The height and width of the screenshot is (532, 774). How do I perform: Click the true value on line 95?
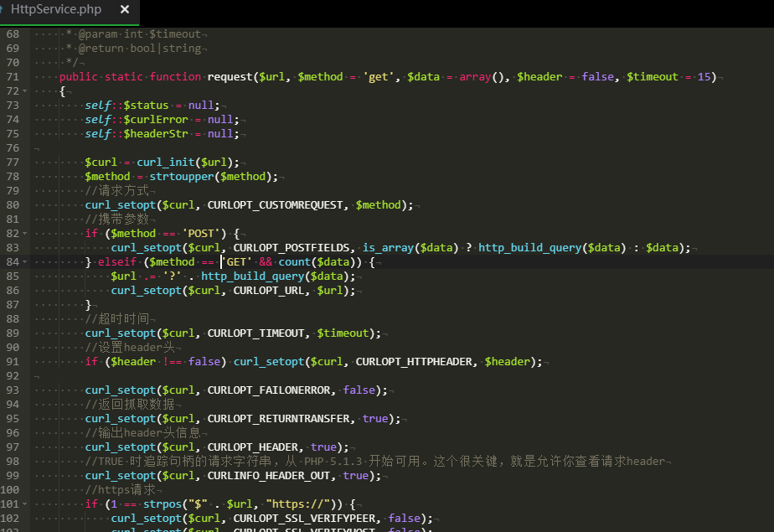pos(376,418)
